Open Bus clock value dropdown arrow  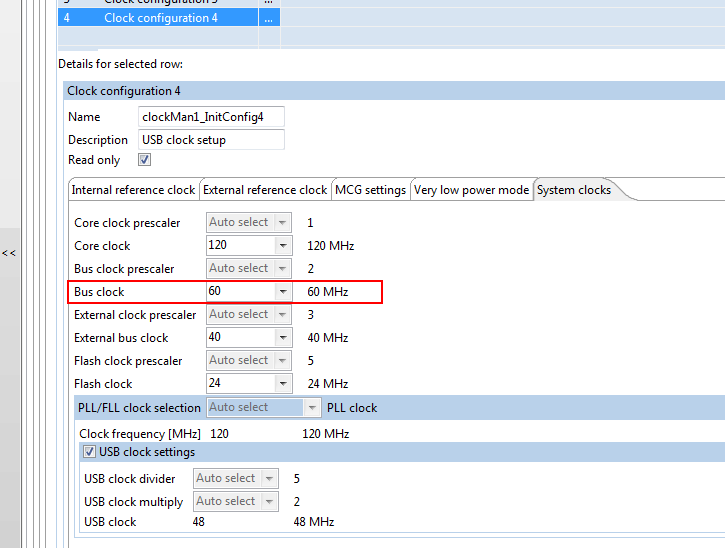pyautogui.click(x=283, y=291)
